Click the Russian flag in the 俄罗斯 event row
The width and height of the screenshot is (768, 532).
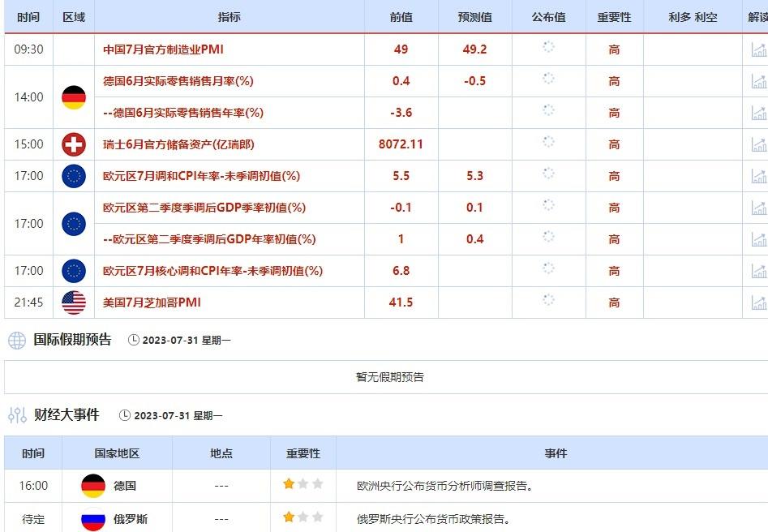[x=92, y=519]
